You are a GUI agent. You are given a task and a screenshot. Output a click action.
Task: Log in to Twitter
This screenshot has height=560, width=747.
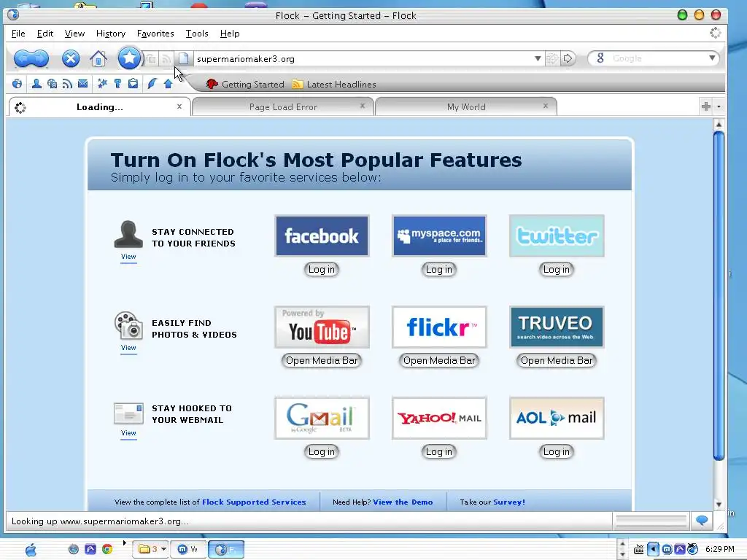557,270
